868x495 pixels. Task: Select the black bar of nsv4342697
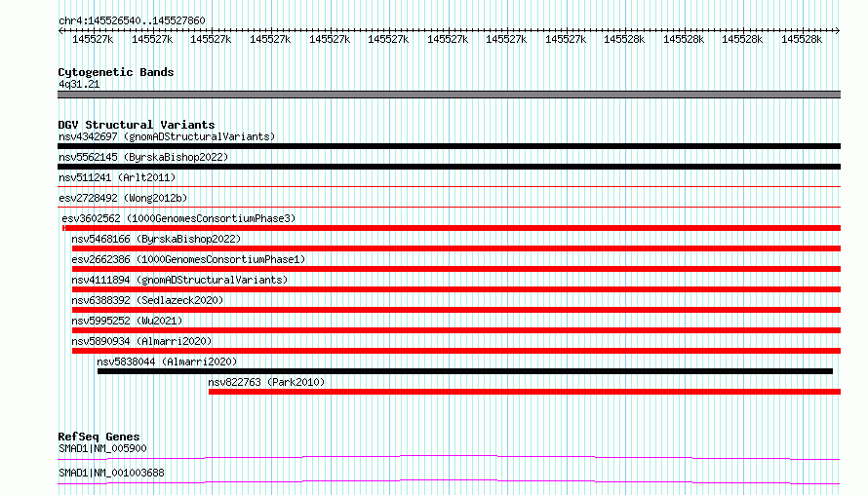[449, 146]
